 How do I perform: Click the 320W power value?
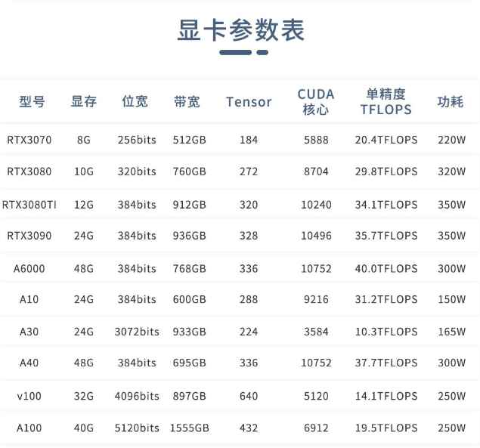tap(451, 171)
